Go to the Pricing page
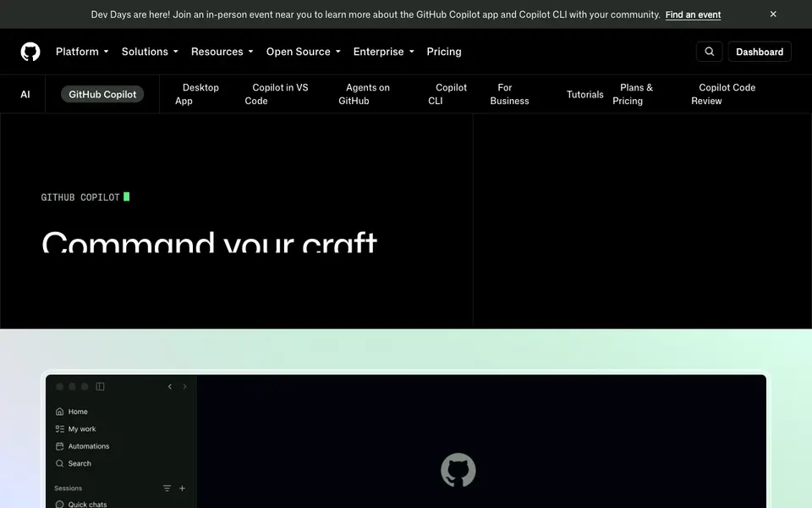 (x=444, y=52)
